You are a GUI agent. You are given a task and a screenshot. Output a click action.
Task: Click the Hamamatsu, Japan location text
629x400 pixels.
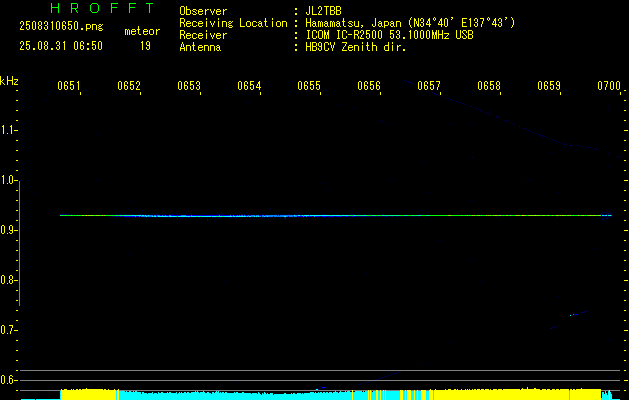[x=410, y=23]
